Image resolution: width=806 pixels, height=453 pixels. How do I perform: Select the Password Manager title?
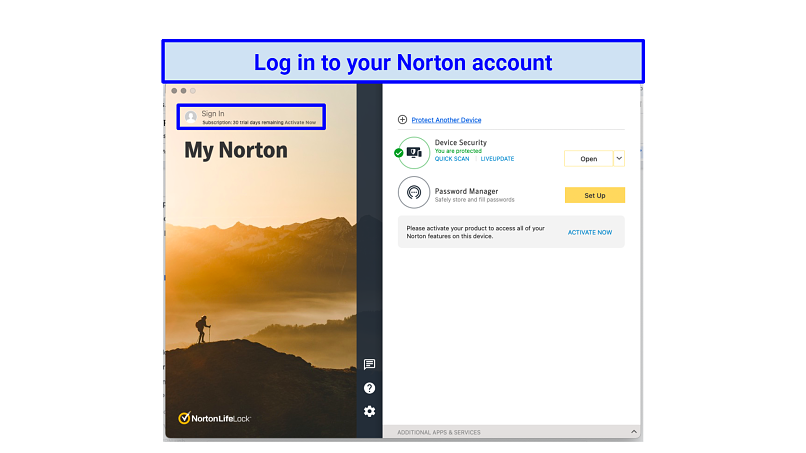point(466,191)
